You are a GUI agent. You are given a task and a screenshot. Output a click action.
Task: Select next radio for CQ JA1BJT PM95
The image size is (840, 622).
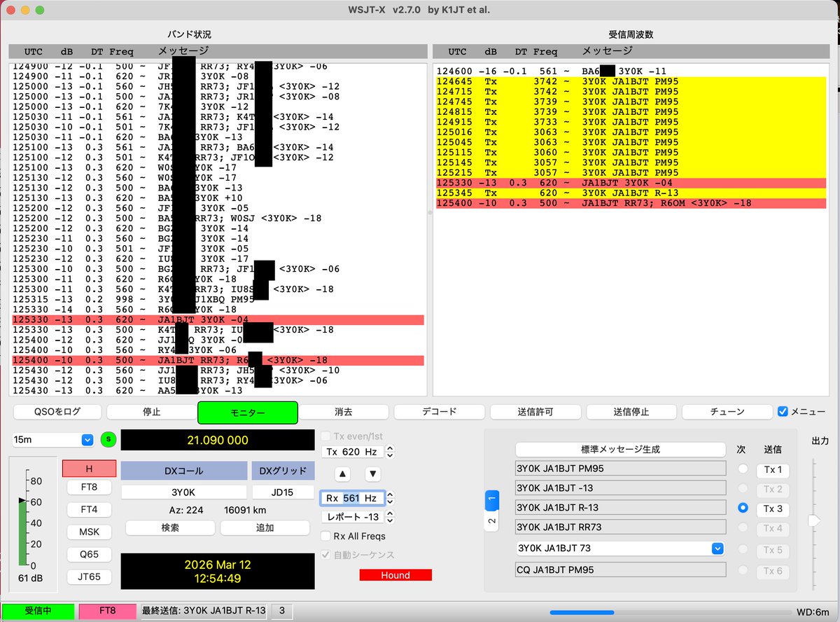[743, 570]
